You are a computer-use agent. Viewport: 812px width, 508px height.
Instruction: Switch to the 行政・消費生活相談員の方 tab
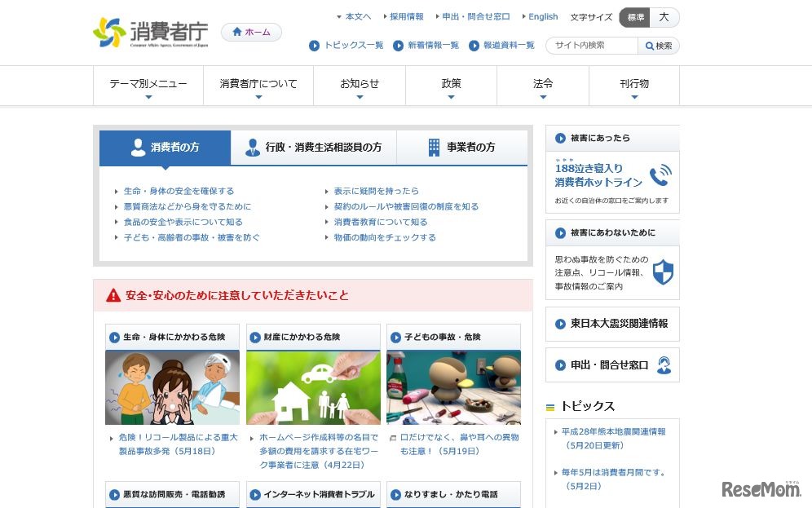pyautogui.click(x=314, y=148)
